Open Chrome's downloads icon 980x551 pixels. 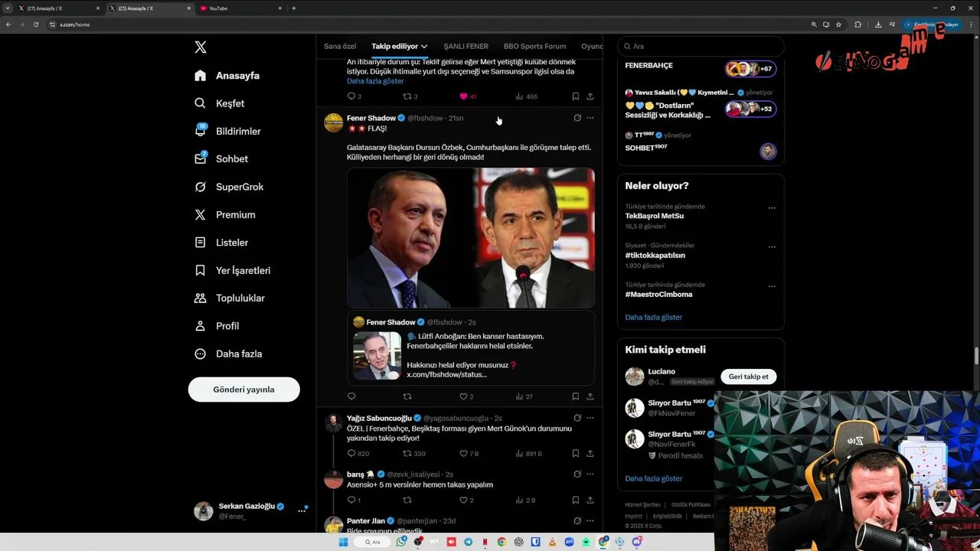point(878,24)
